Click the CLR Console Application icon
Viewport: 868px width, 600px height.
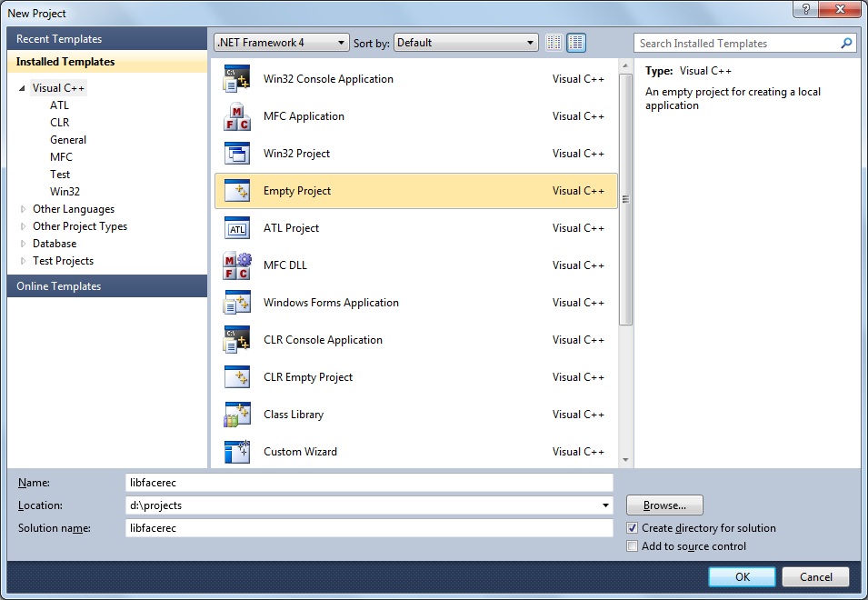[237, 339]
